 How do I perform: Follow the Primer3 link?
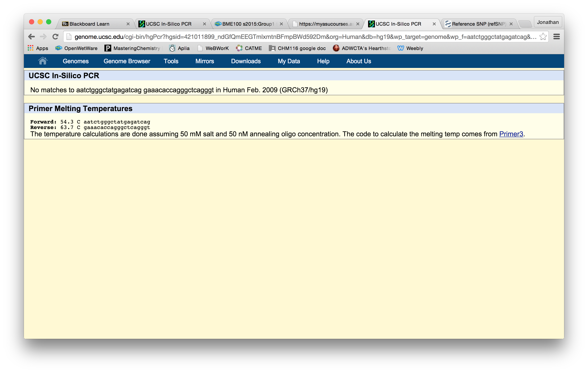(511, 134)
